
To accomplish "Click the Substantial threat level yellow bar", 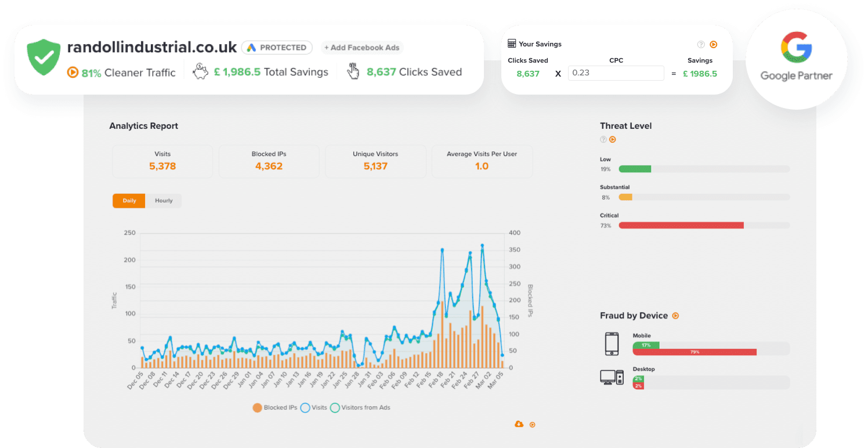I will [x=625, y=197].
